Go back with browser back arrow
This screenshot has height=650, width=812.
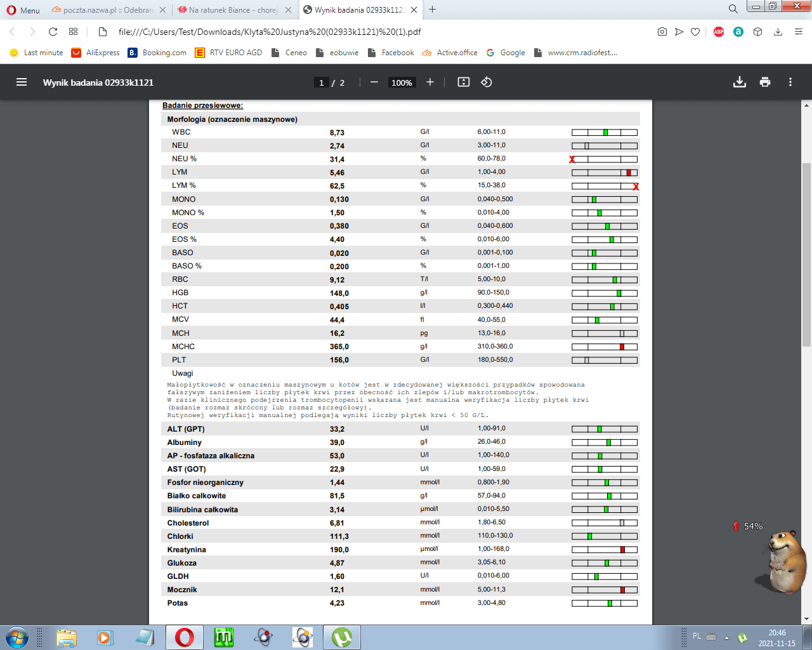pyautogui.click(x=12, y=32)
